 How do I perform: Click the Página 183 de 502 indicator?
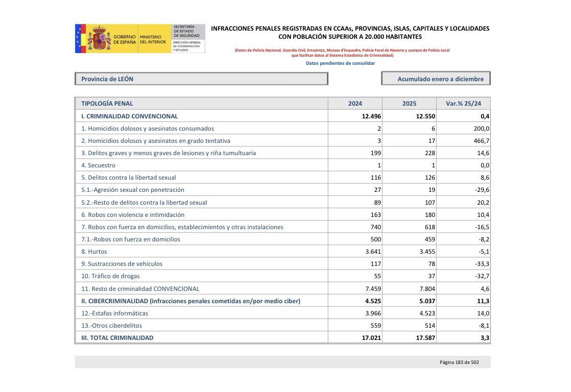point(458,361)
